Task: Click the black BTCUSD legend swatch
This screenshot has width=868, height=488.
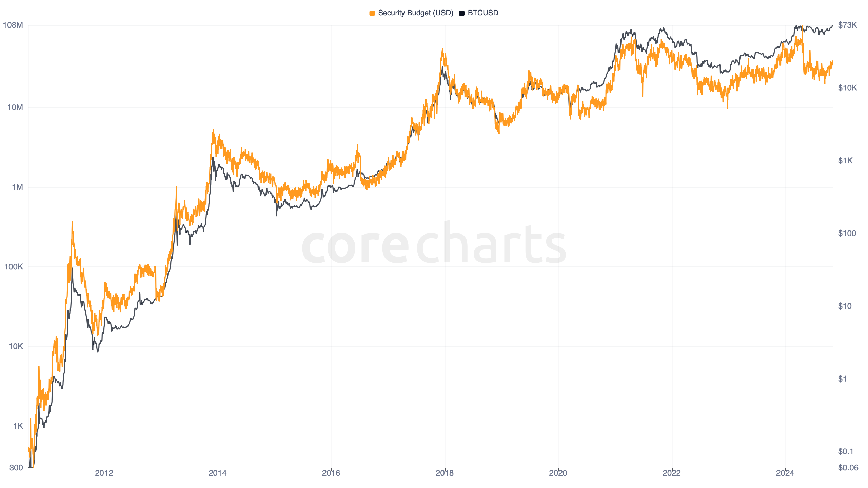Action: (461, 13)
